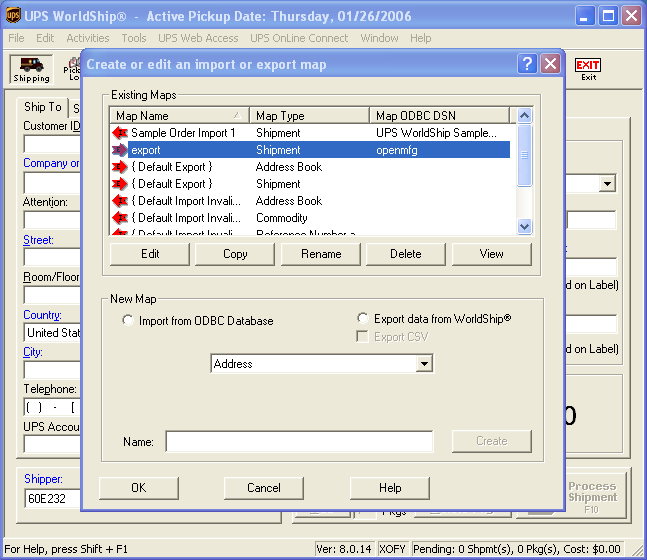
Task: Select Import from ODBC Database radio button
Action: (128, 320)
